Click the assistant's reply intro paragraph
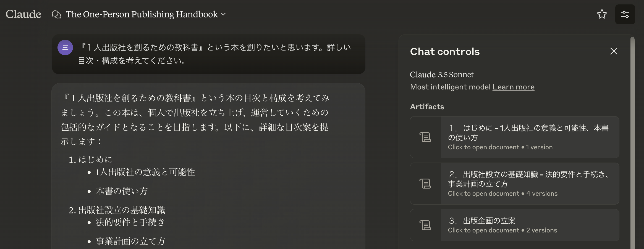644x249 pixels. coord(195,120)
